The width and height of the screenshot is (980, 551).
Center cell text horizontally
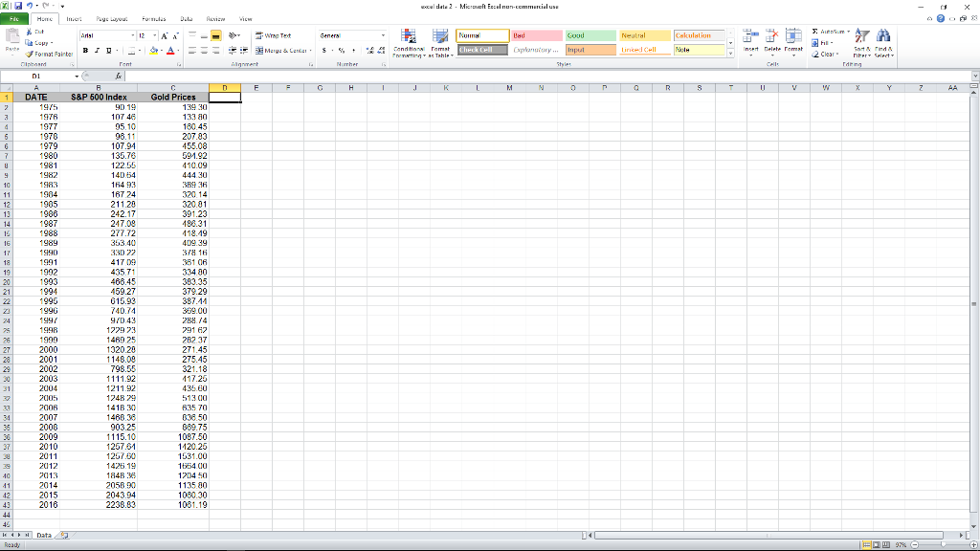click(204, 51)
